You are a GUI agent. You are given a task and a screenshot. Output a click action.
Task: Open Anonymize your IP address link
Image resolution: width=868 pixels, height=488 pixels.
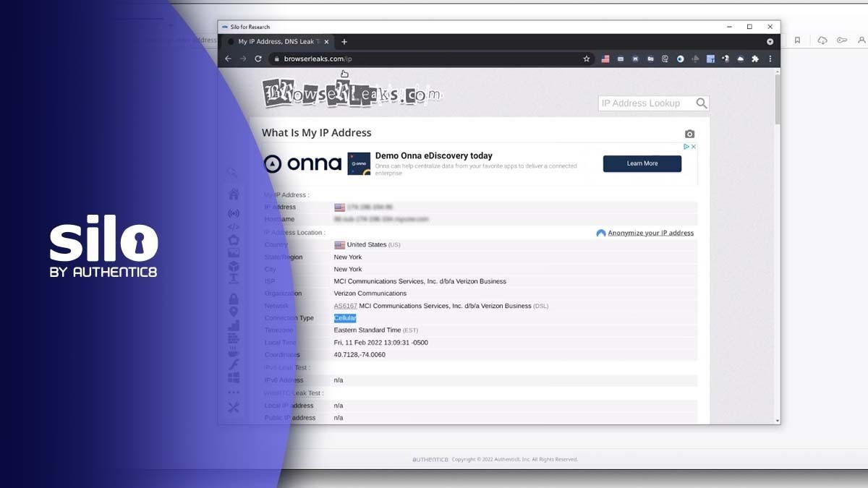tap(650, 233)
